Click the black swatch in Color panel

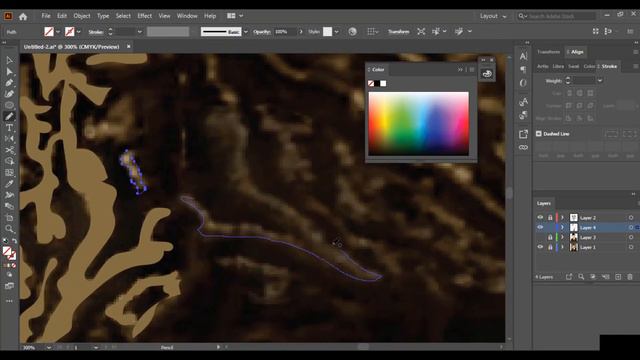click(377, 83)
